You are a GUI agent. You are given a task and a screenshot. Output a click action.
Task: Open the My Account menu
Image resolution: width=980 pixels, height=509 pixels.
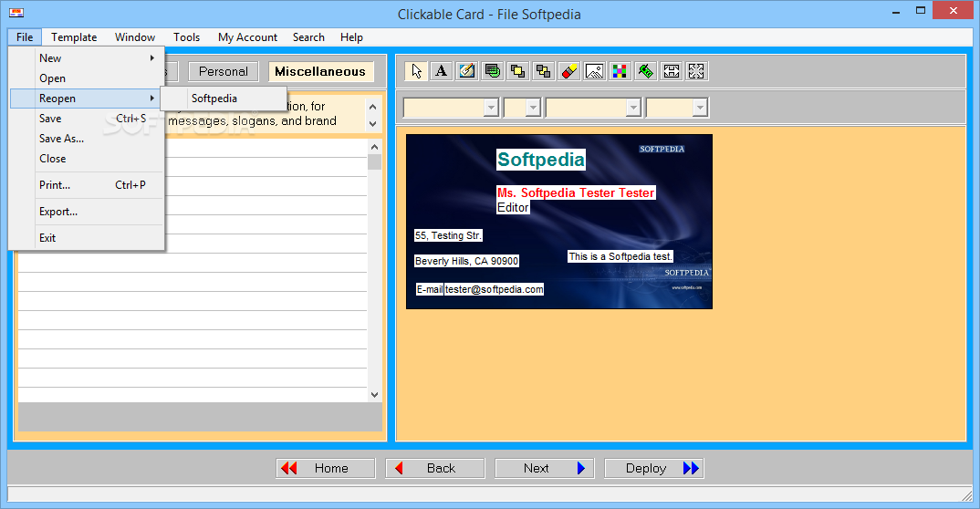pyautogui.click(x=247, y=37)
